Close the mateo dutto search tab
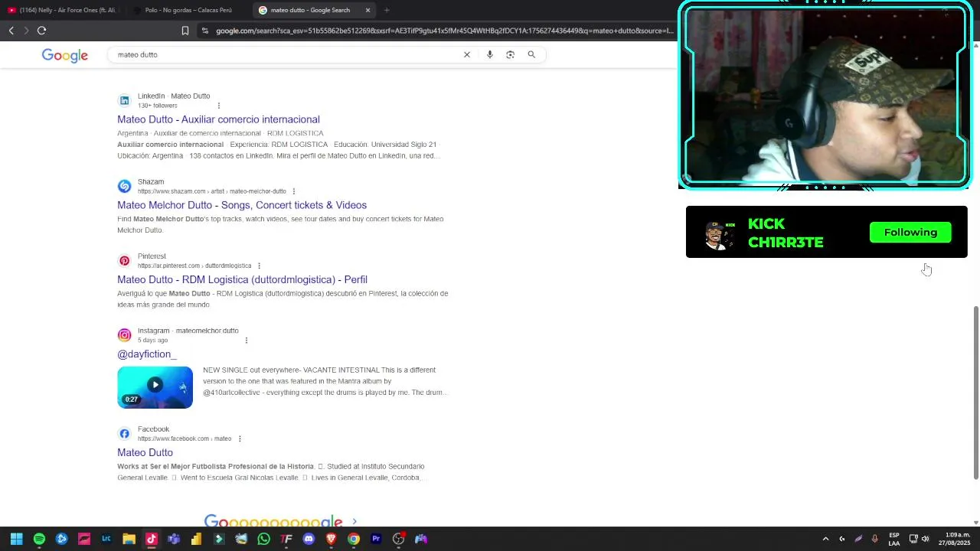Screen dimensions: 980x551 [x=367, y=10]
